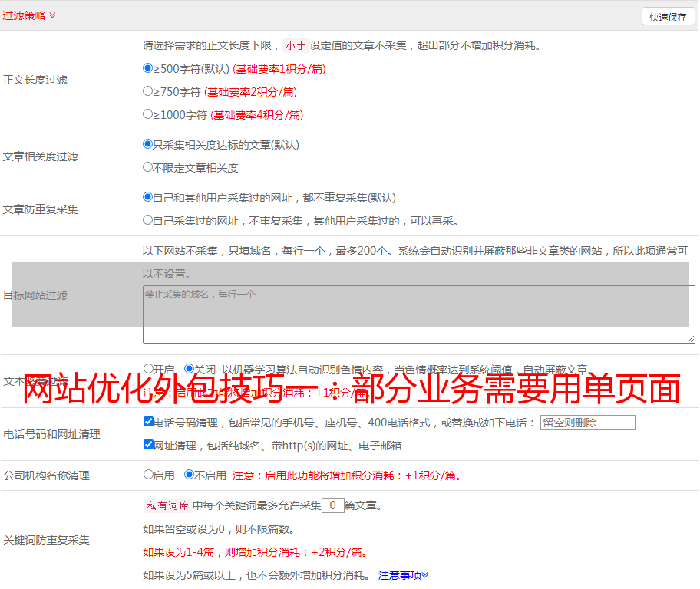Screen dimensions: 700x589
Task: Toggle the 网址清理 checkbox
Action: click(x=149, y=445)
